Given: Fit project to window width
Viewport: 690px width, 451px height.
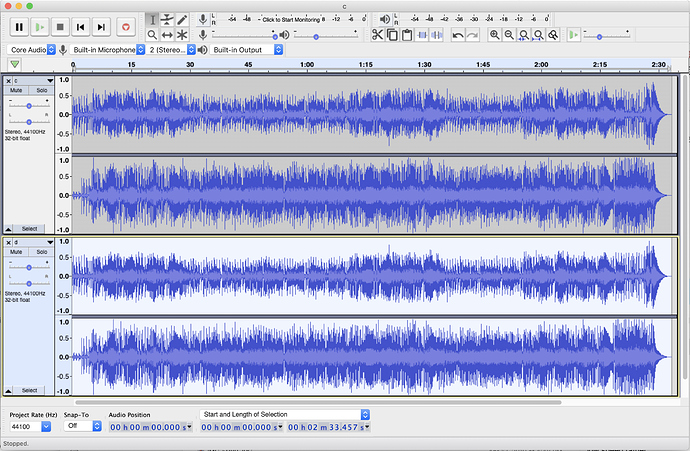Looking at the screenshot, I should pos(538,35).
